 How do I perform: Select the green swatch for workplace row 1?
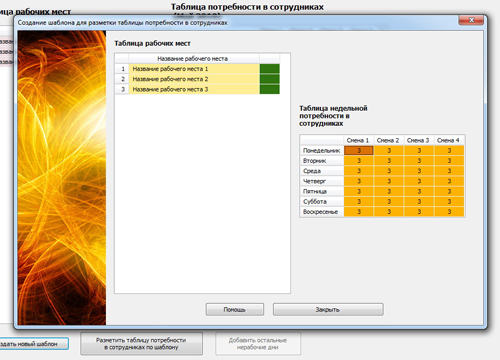click(x=269, y=69)
